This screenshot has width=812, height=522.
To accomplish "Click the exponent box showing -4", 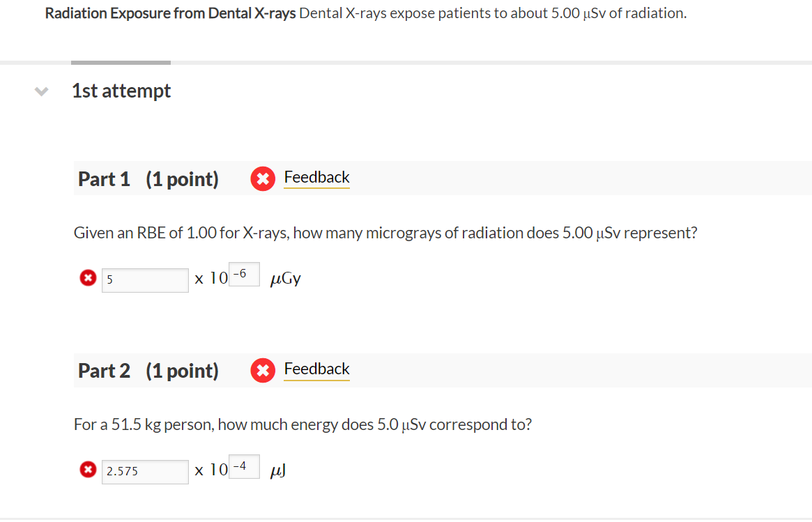I will click(244, 466).
